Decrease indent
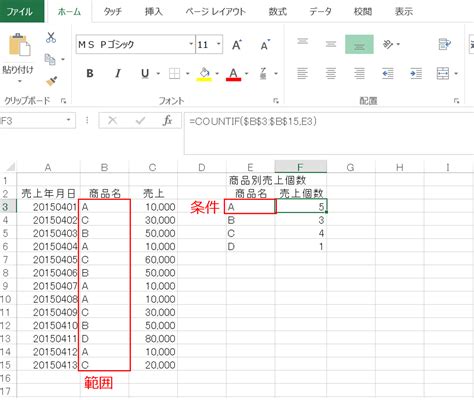The height and width of the screenshot is (400, 474). (x=388, y=73)
